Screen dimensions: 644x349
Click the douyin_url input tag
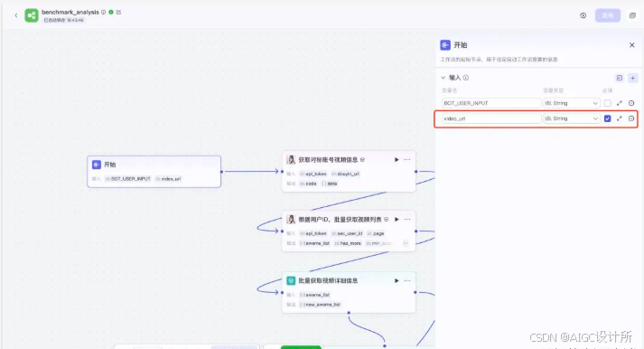tap(345, 174)
